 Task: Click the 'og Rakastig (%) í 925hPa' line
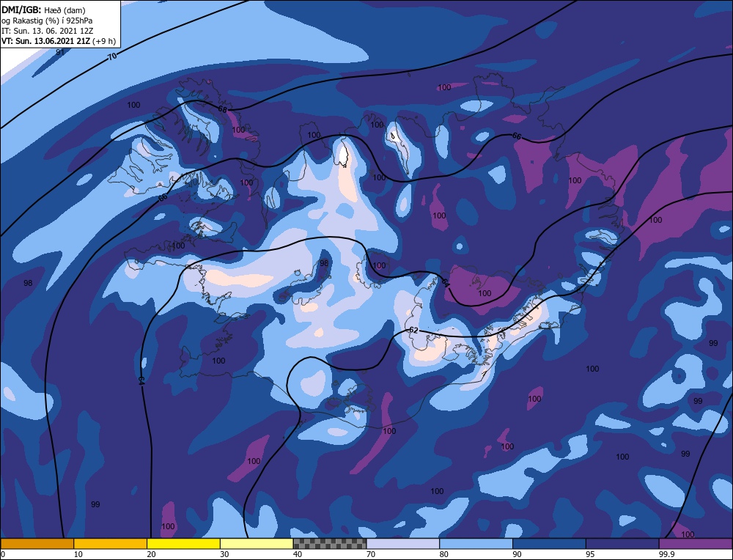point(47,21)
